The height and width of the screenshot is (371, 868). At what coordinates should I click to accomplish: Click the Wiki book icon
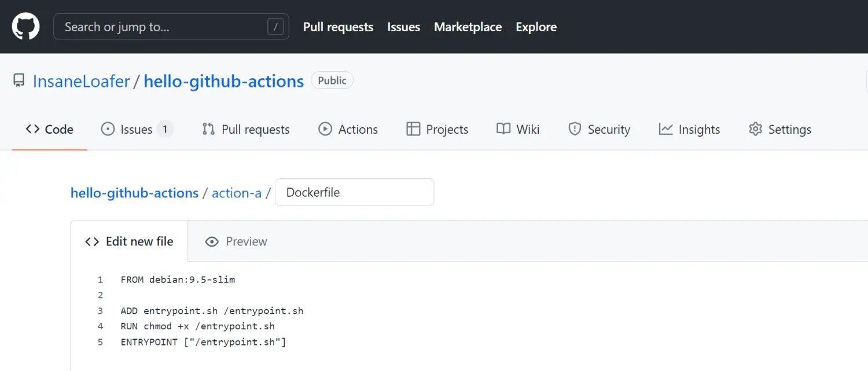coord(503,129)
